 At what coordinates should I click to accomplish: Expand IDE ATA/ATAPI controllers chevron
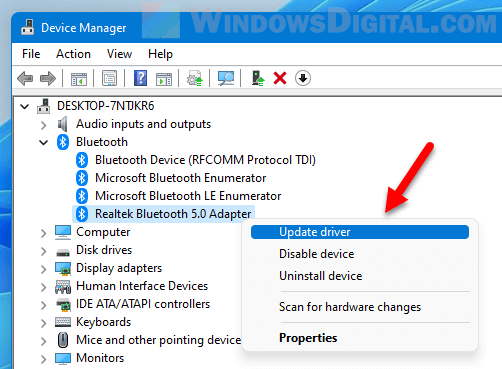tap(44, 305)
